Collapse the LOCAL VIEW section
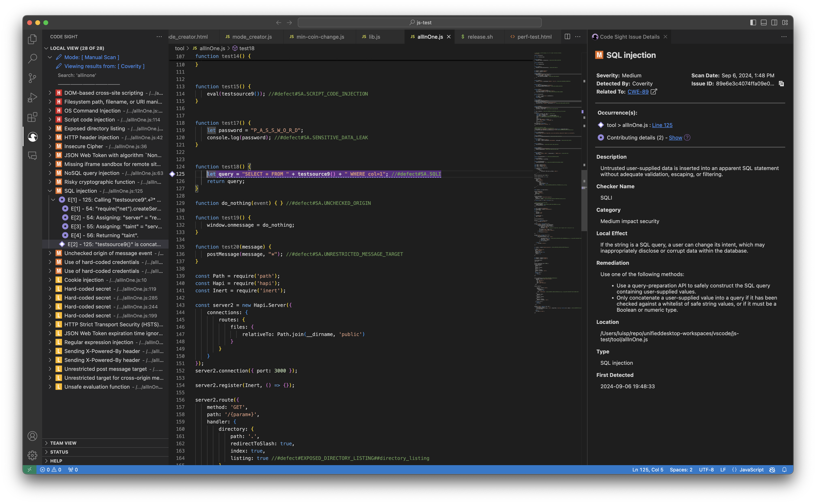This screenshot has height=504, width=816. coord(46,48)
